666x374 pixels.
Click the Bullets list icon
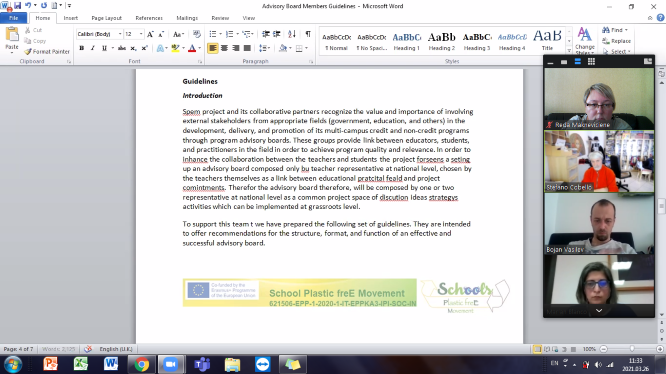pyautogui.click(x=213, y=34)
